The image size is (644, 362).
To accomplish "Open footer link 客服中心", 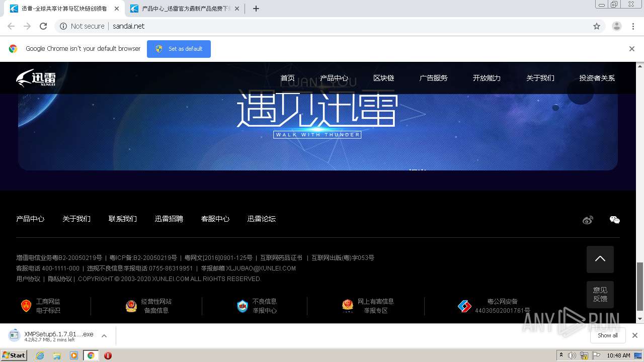I will pos(215,219).
